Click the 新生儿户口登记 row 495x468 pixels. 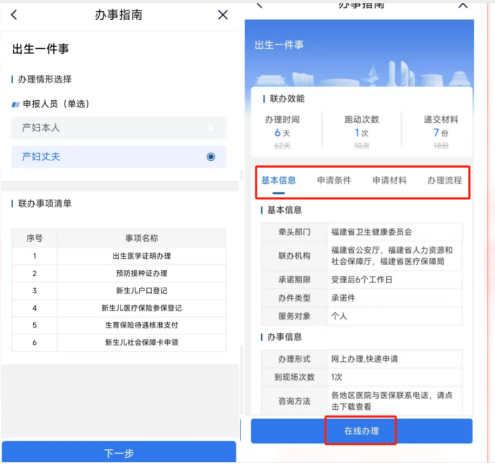coord(119,291)
